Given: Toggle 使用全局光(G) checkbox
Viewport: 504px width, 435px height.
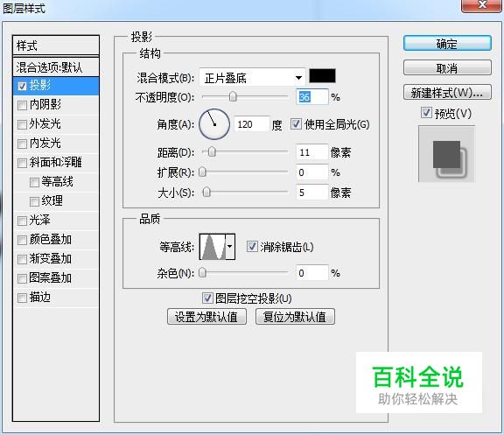Looking at the screenshot, I should (296, 123).
